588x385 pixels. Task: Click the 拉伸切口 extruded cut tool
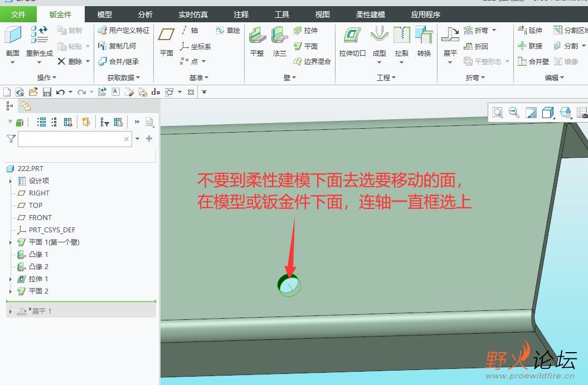pyautogui.click(x=352, y=35)
